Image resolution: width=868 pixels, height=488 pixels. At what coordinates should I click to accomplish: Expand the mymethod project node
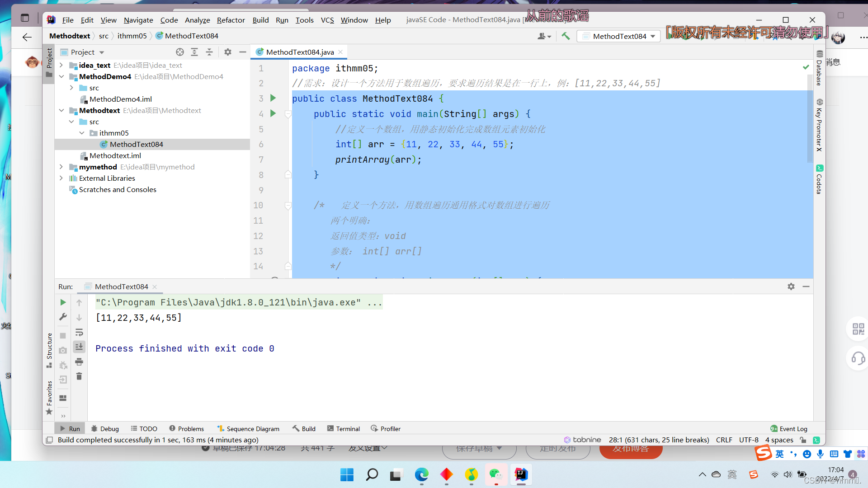pos(61,167)
